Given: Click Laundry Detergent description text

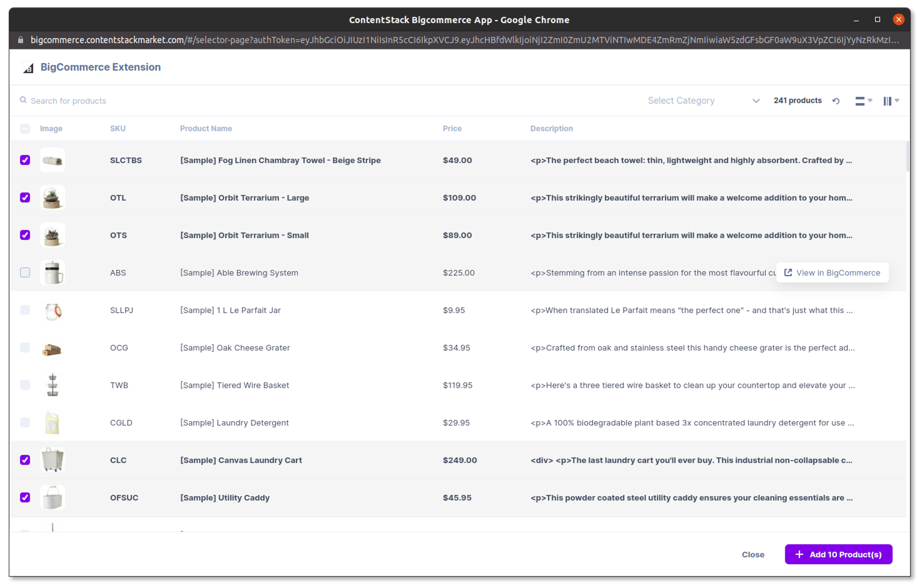Looking at the screenshot, I should click(692, 422).
